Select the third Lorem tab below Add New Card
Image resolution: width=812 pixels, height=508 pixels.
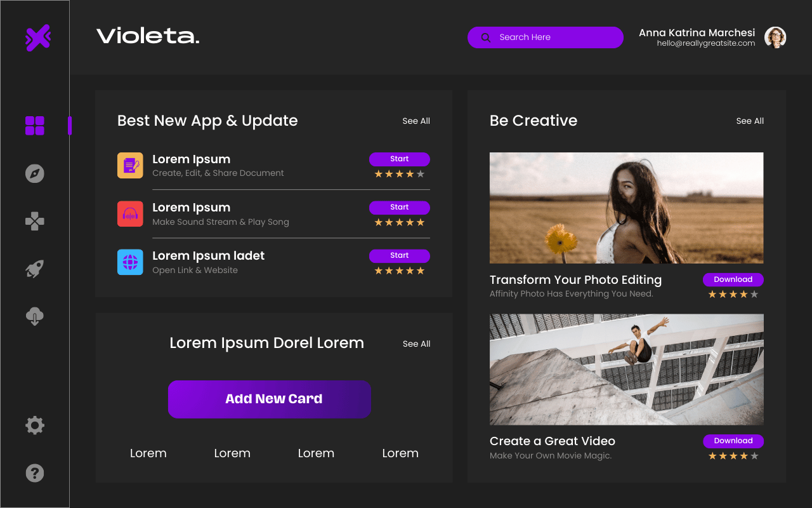316,453
